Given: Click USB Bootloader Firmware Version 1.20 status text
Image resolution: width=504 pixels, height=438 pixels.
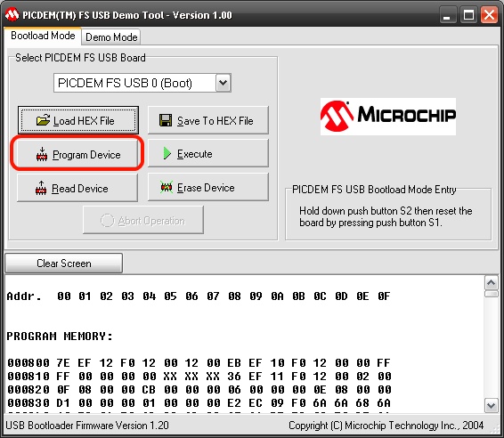Looking at the screenshot, I should (87, 426).
